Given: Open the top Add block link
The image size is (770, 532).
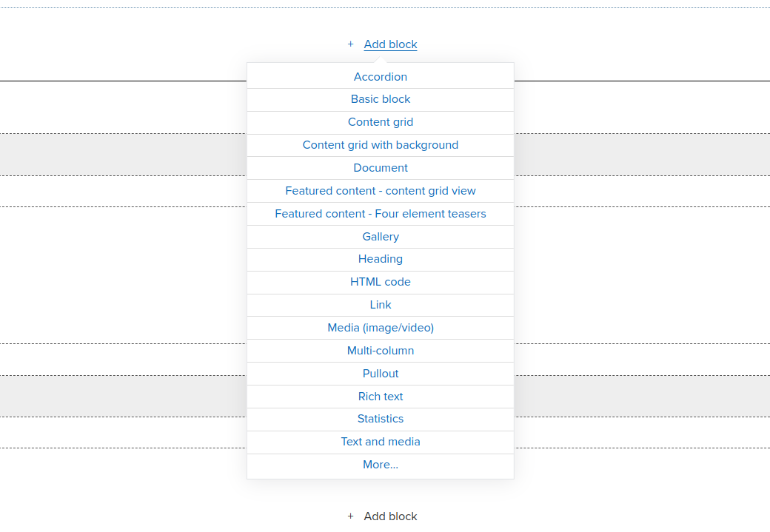Looking at the screenshot, I should click(x=390, y=44).
